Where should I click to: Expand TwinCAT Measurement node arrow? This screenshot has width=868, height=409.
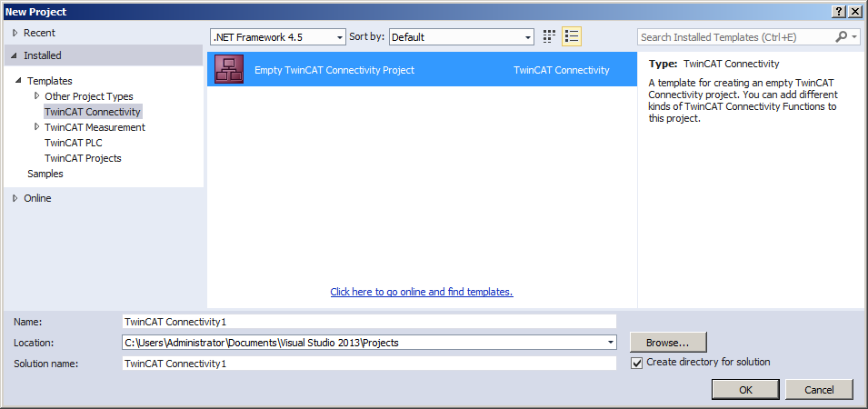37,126
